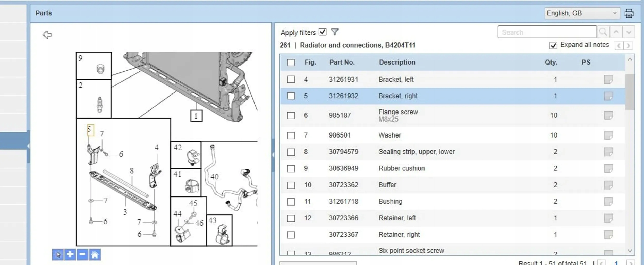Tick checkbox for Buffer 30723362
The width and height of the screenshot is (644, 265).
tap(291, 185)
